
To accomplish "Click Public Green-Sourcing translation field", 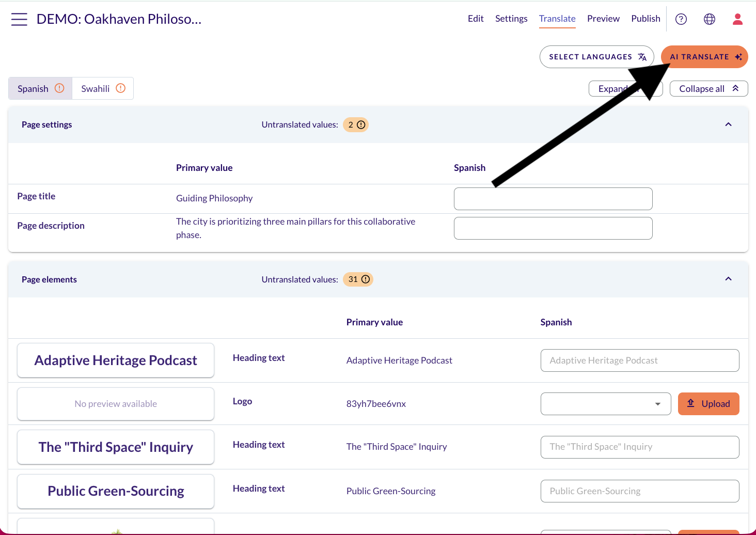I will [x=640, y=491].
